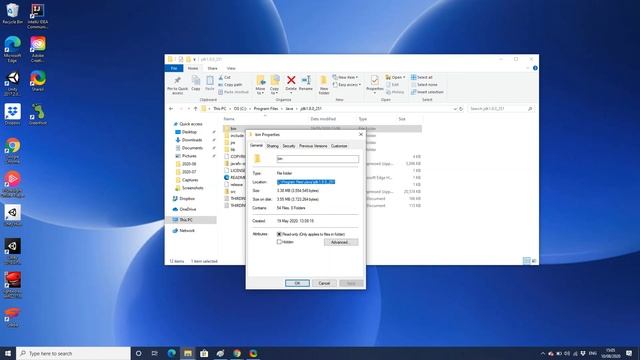The image size is (640, 360).
Task: Open the File ribbon tab
Action: pos(174,68)
